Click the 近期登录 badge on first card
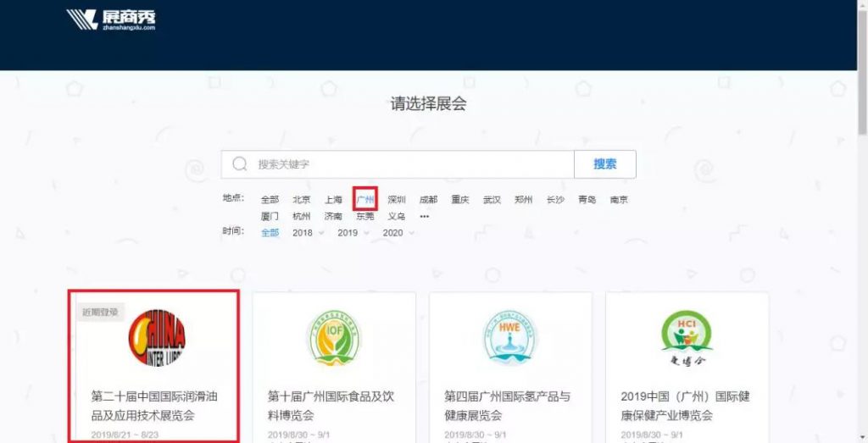Viewport: 868px width, 443px height. click(x=100, y=312)
